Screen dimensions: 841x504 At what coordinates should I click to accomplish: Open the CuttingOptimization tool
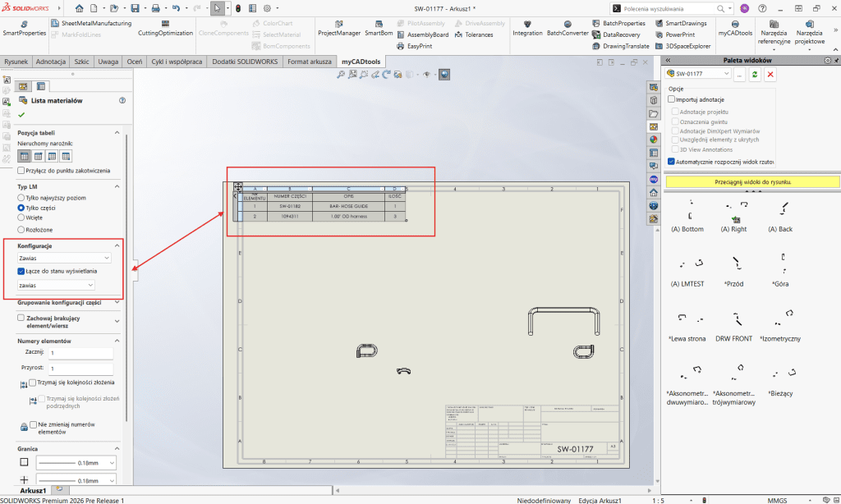click(165, 24)
